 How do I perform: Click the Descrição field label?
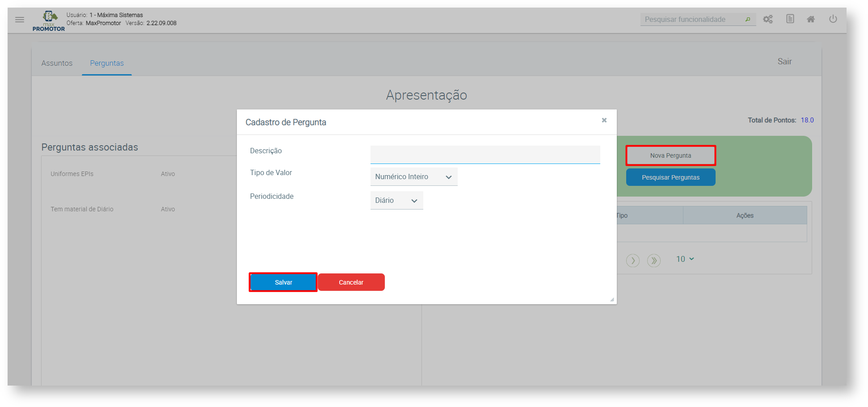coord(266,151)
